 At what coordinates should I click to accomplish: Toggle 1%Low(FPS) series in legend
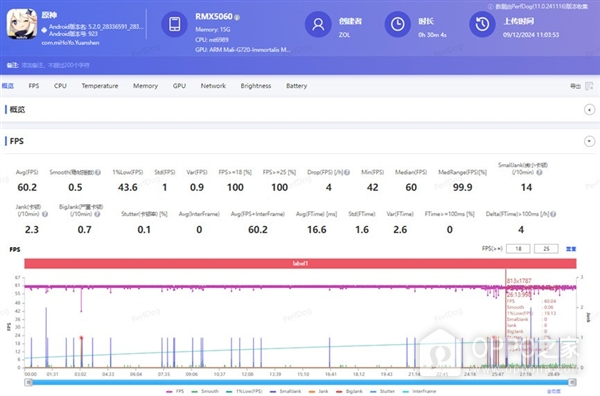[x=244, y=391]
